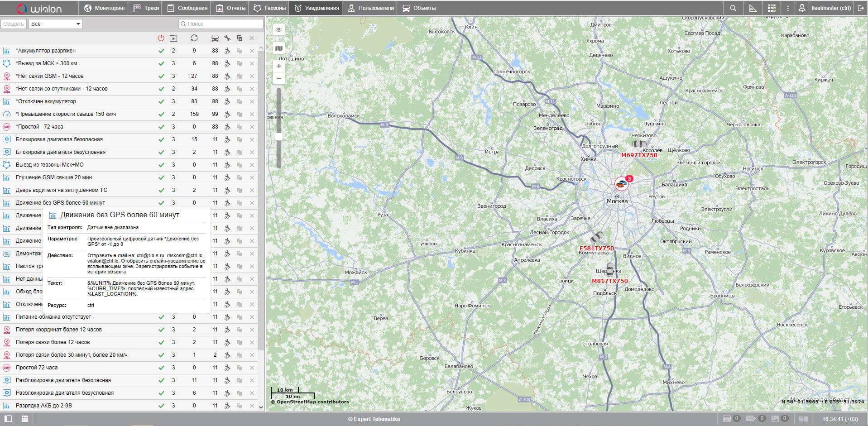Viewport: 868px width, 426px height.
Task: Click the logout icon next to fleetmaster
Action: tap(861, 8)
